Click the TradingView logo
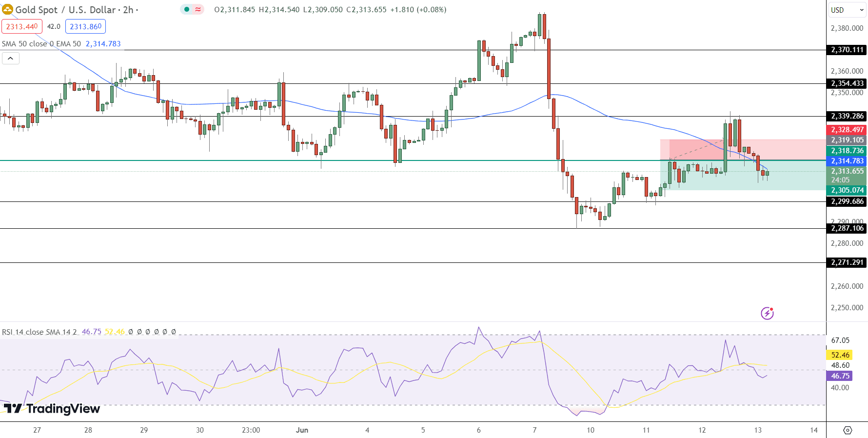 pos(52,408)
